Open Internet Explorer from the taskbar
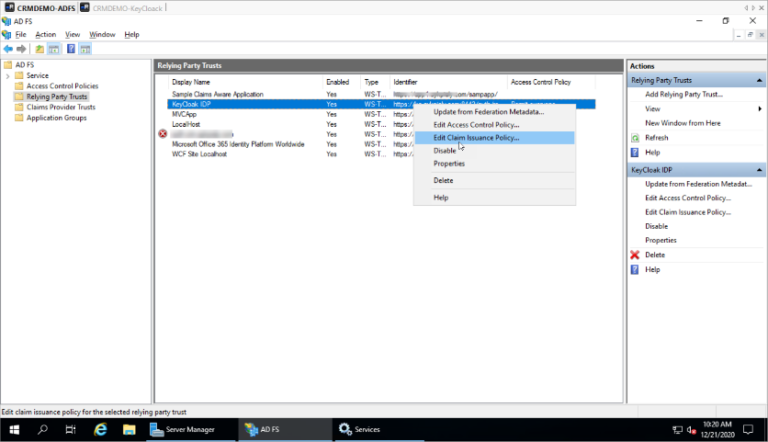The image size is (768, 442). (x=101, y=429)
